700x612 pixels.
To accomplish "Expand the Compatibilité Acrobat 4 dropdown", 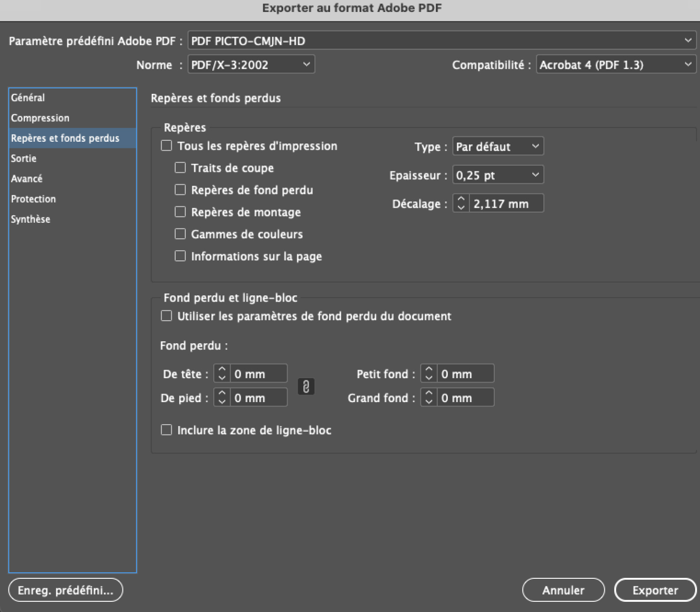I will [x=615, y=65].
